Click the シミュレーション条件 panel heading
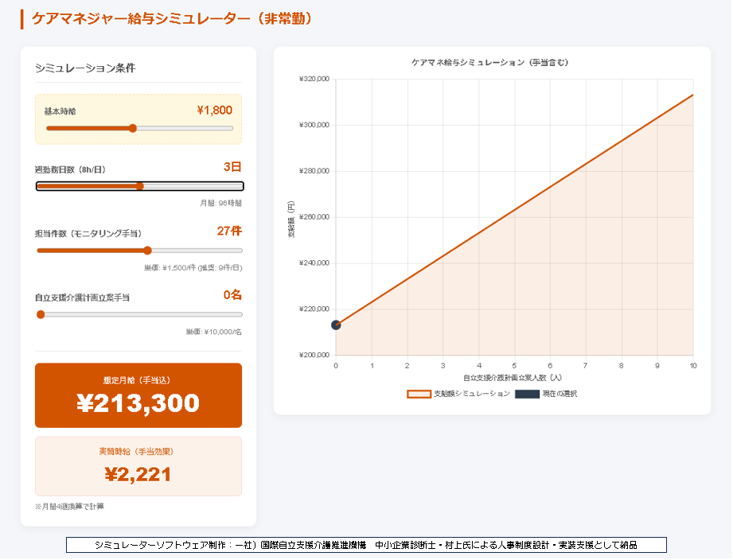 point(85,68)
